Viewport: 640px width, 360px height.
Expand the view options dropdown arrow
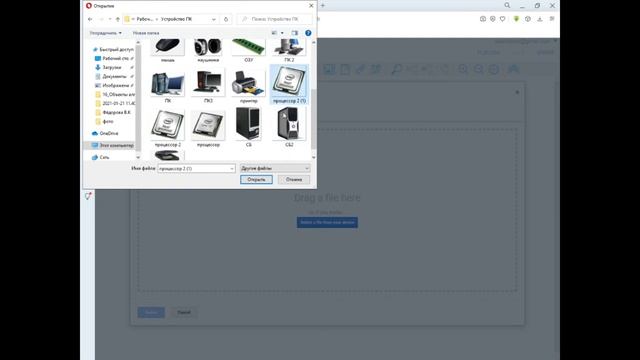tap(282, 33)
